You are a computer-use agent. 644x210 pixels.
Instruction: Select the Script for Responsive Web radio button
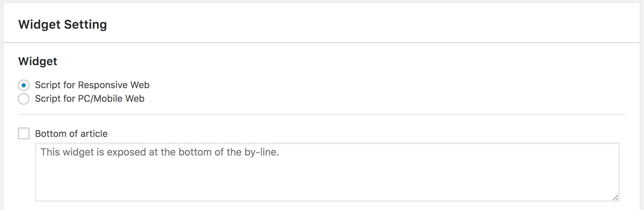(24, 85)
